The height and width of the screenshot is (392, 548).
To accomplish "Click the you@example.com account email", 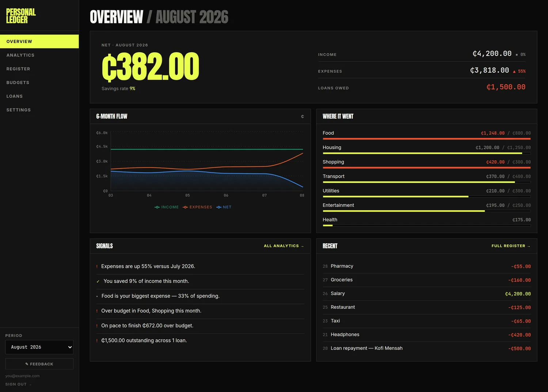I will (22, 376).
